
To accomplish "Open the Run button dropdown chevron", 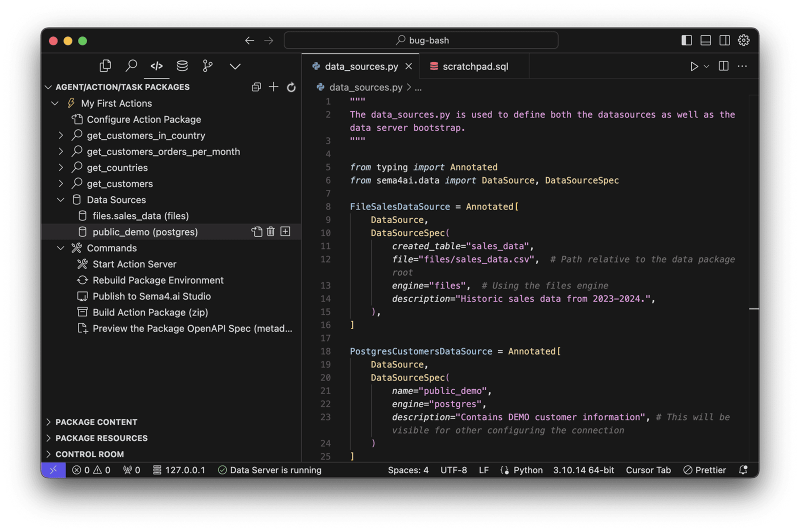I will 706,66.
